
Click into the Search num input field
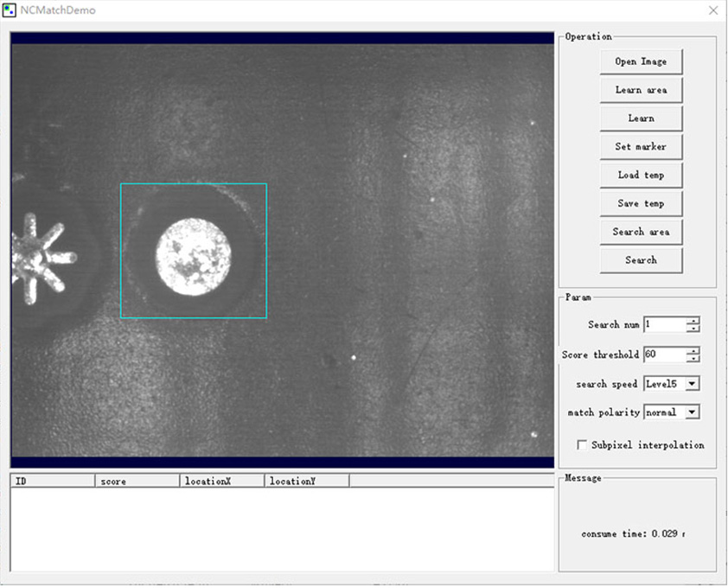point(664,325)
